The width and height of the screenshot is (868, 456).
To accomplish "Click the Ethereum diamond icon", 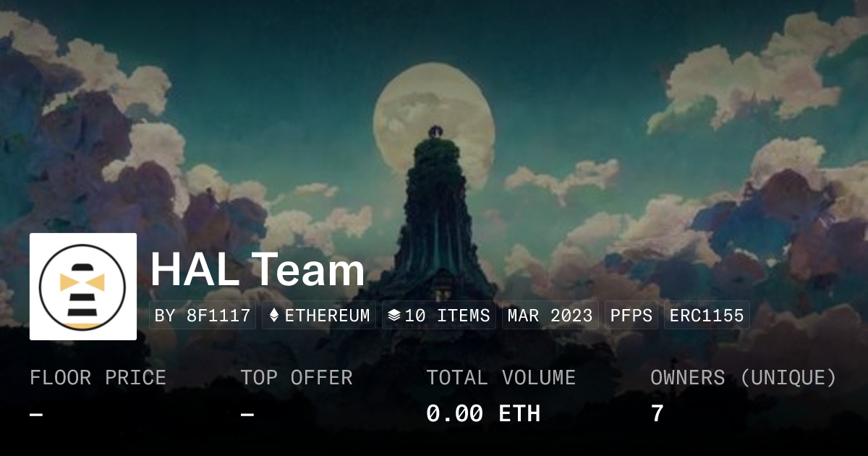I will [x=274, y=316].
